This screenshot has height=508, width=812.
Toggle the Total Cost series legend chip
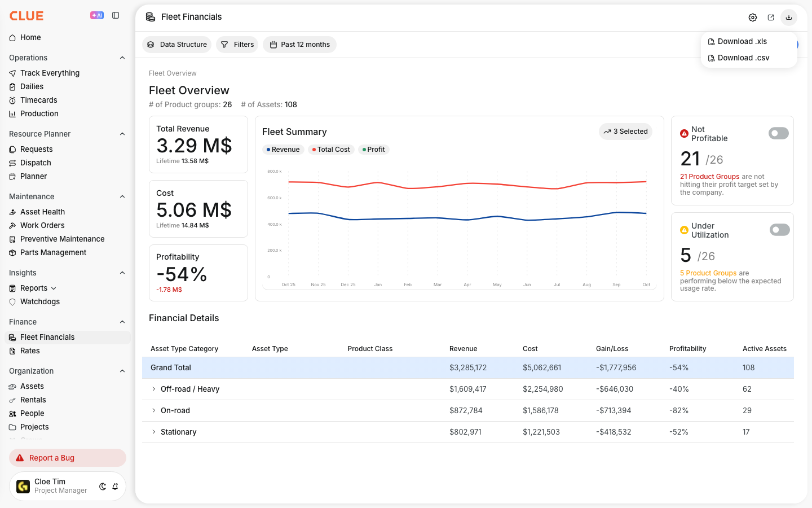pos(331,150)
